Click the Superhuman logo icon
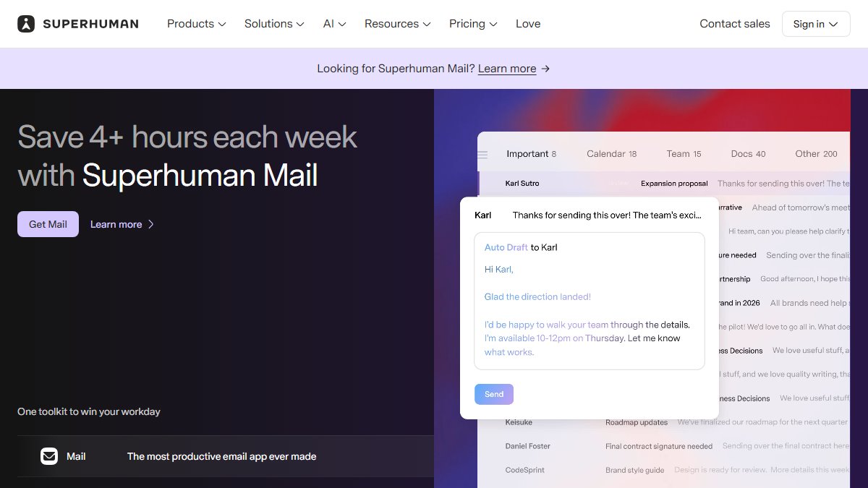The image size is (868, 488). pos(26,24)
